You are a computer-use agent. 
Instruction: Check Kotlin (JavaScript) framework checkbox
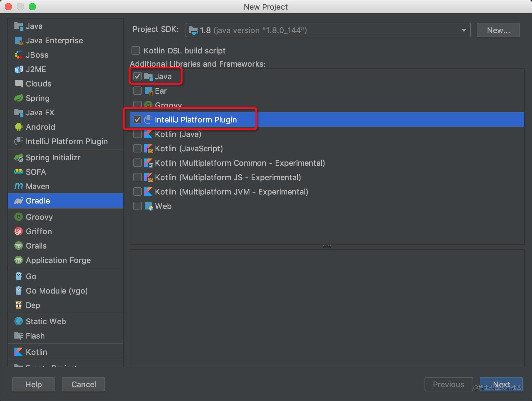[x=138, y=148]
